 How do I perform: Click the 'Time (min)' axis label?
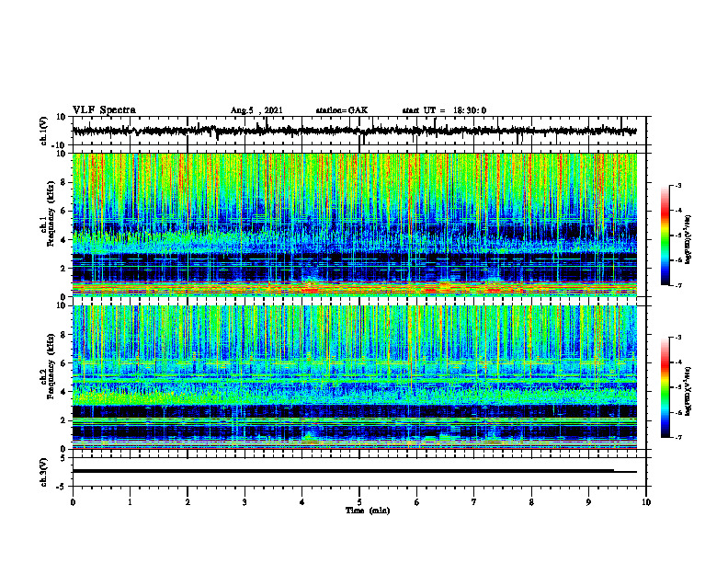pyautogui.click(x=368, y=511)
